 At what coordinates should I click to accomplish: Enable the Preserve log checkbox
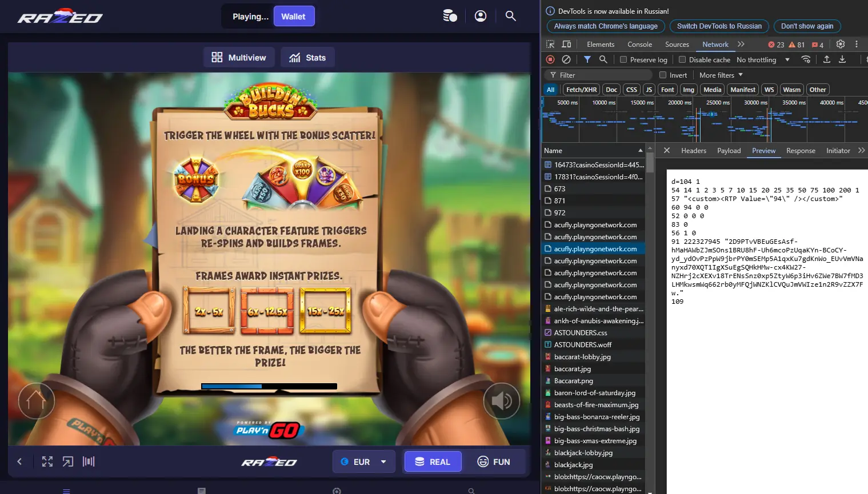pyautogui.click(x=623, y=59)
